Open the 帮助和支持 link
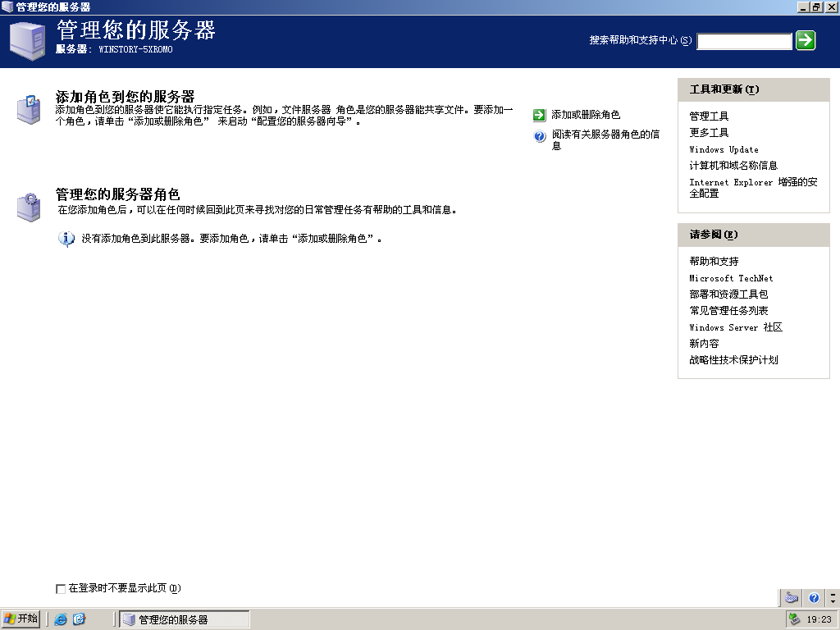This screenshot has height=630, width=840. click(x=714, y=262)
